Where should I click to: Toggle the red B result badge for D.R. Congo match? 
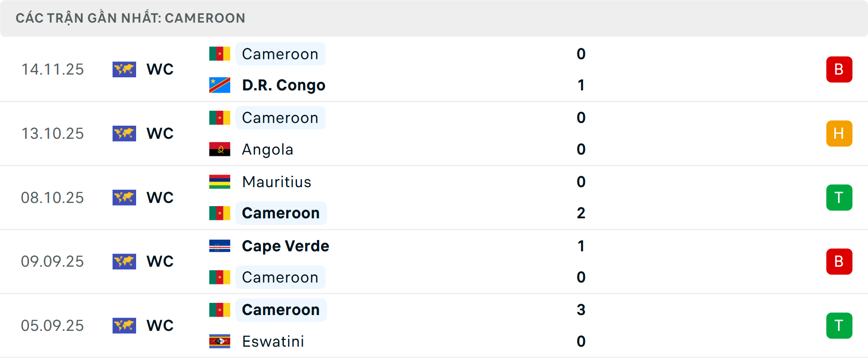pos(839,69)
